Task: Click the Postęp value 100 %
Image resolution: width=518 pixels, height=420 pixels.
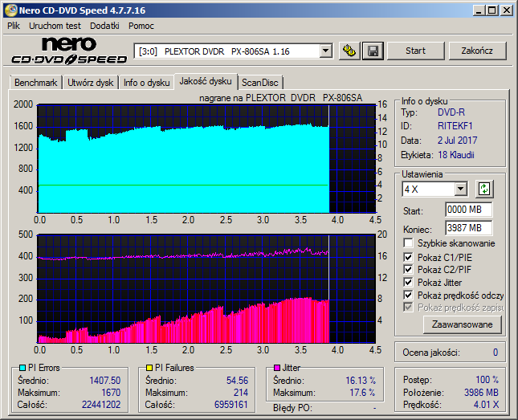Action: pos(487,380)
